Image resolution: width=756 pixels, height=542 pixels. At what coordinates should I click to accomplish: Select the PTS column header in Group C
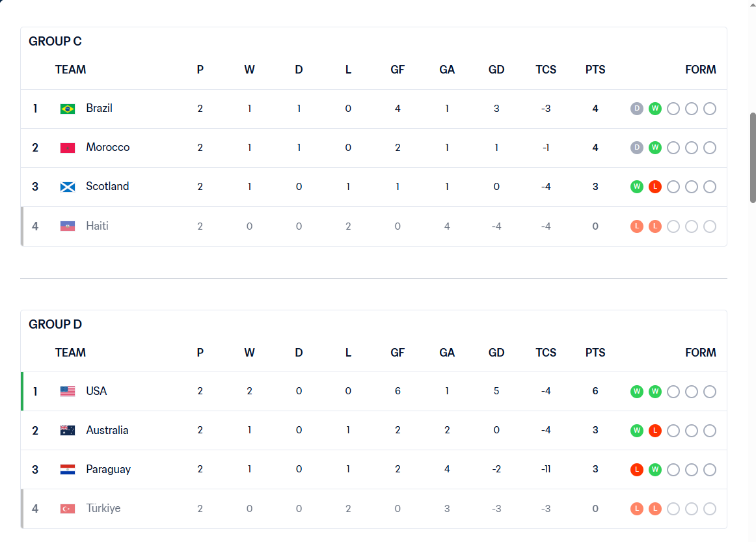pos(595,70)
